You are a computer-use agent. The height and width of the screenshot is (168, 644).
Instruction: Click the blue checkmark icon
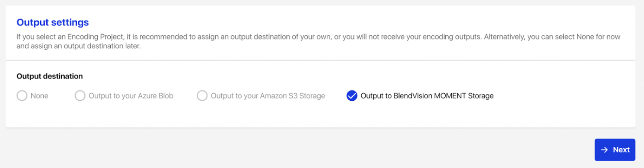click(x=352, y=96)
